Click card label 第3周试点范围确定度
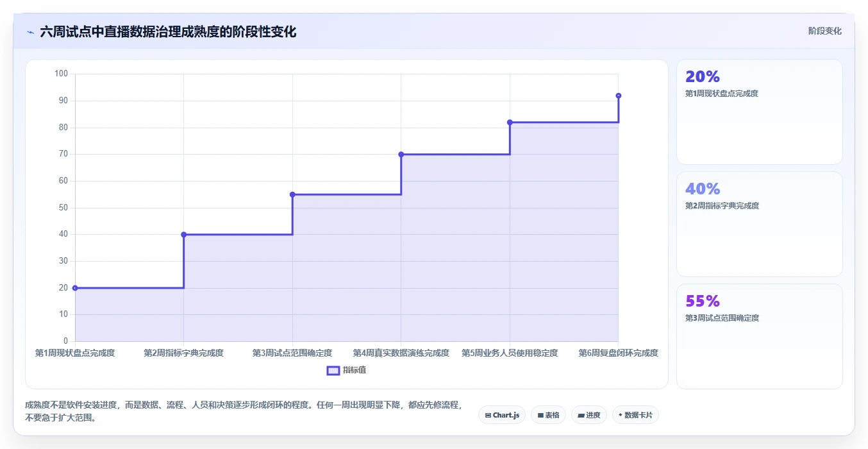The width and height of the screenshot is (868, 449). (722, 318)
